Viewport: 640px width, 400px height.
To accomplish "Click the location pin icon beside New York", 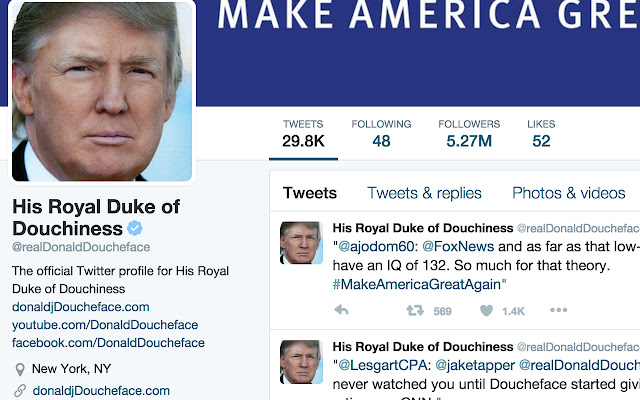I will point(20,369).
